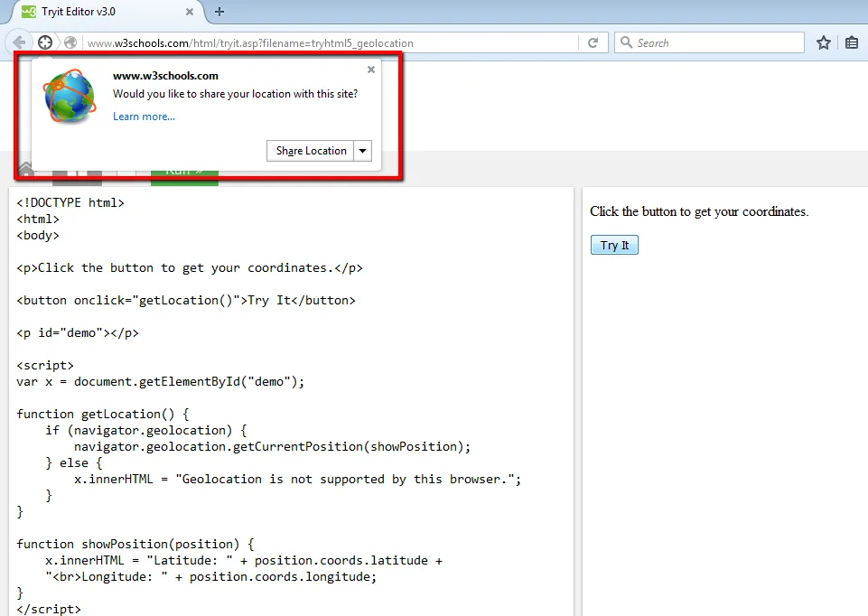This screenshot has height=616, width=868.
Task: Click the 'Geolocation is not supported' code line
Action: [x=298, y=480]
